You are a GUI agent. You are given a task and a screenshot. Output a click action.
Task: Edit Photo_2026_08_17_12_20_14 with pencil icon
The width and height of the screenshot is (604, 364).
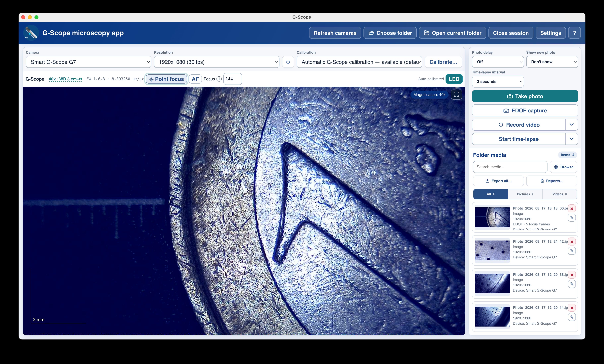tap(572, 317)
